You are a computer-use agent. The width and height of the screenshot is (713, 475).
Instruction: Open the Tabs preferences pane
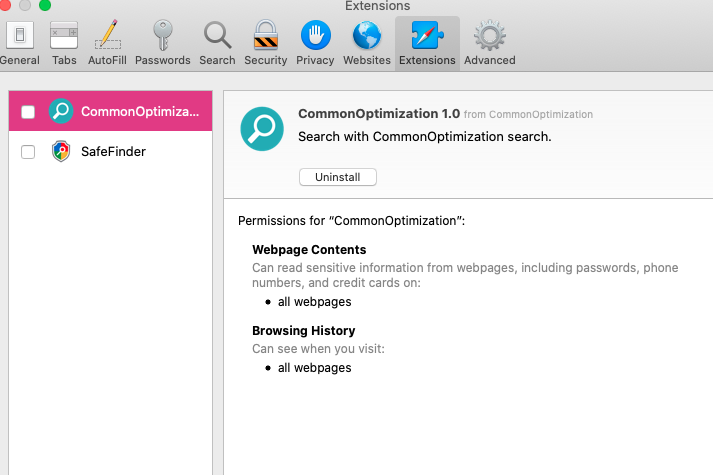click(64, 43)
